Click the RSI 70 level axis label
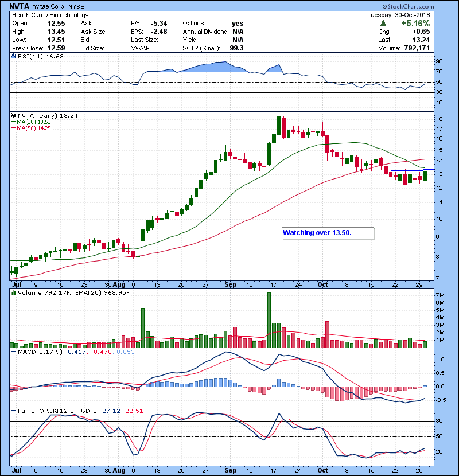Viewport: 459px width, 476px height. pyautogui.click(x=439, y=72)
